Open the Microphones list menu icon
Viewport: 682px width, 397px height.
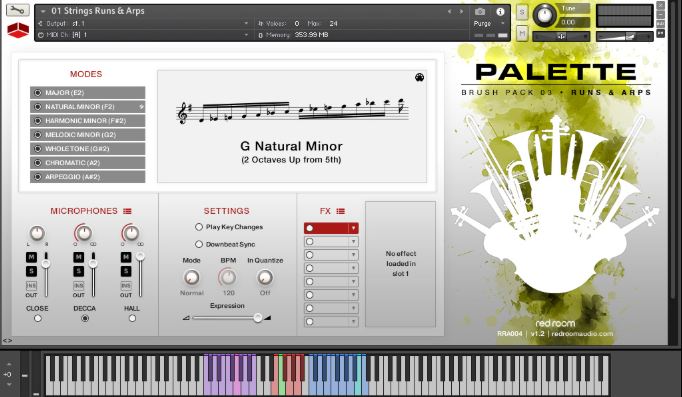(127, 211)
